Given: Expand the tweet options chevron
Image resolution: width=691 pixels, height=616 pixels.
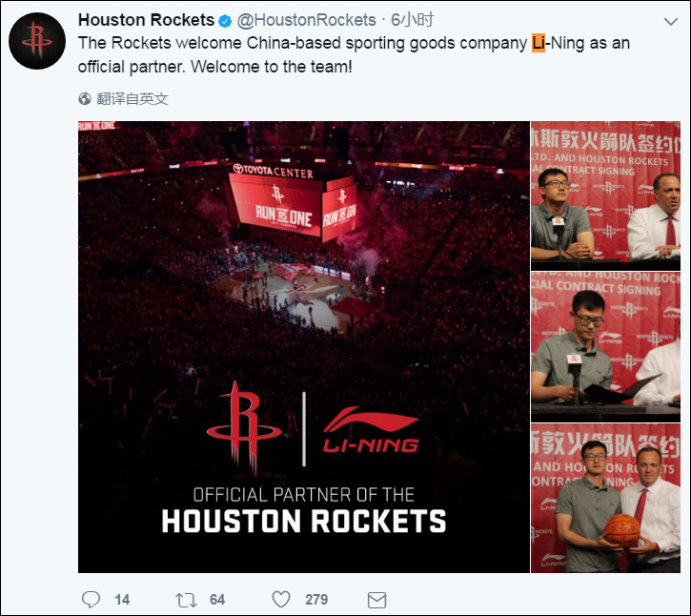Looking at the screenshot, I should (x=671, y=21).
